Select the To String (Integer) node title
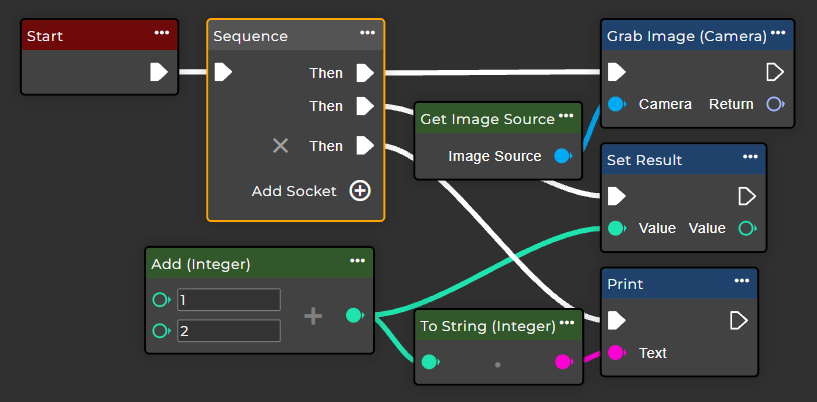Viewport: 817px width, 402px height. point(487,325)
